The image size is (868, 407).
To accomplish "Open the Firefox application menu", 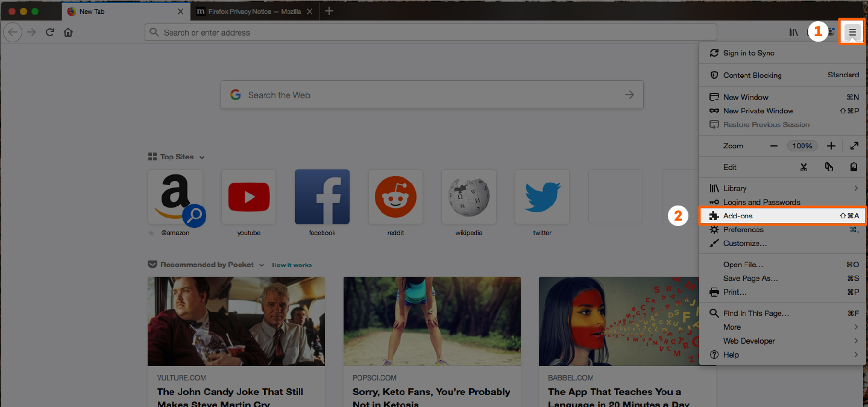I will (x=852, y=32).
